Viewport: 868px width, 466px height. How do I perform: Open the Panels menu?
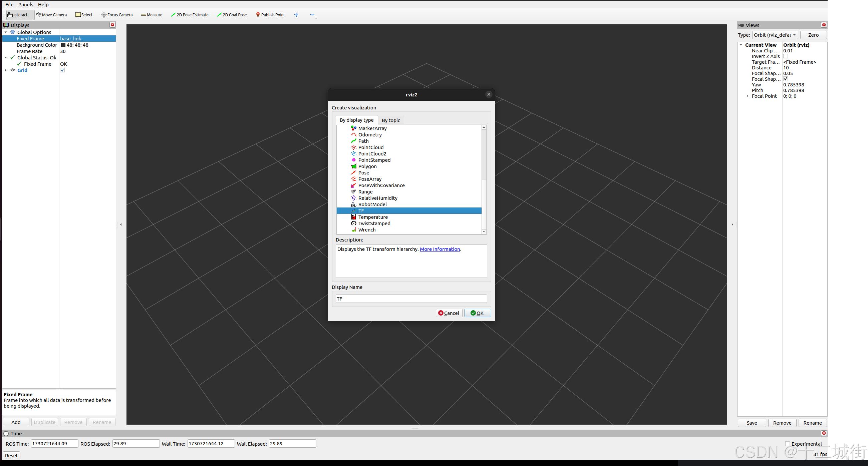(26, 4)
